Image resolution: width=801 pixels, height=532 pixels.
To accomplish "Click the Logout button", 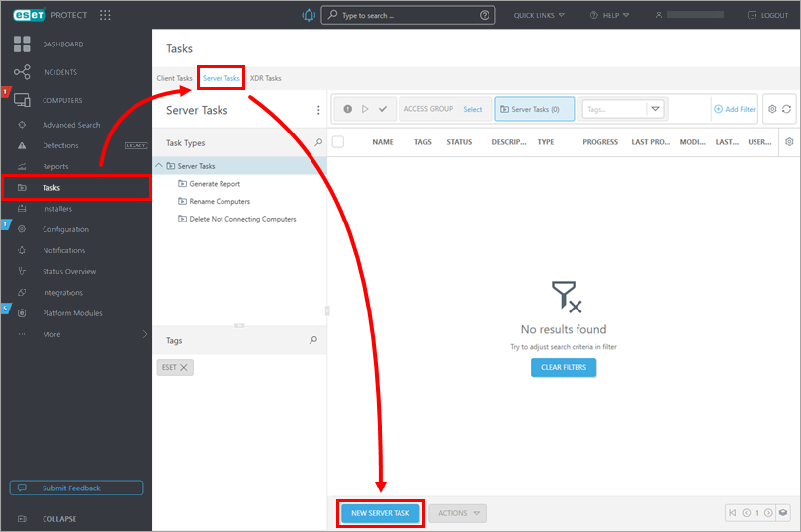I will (767, 15).
